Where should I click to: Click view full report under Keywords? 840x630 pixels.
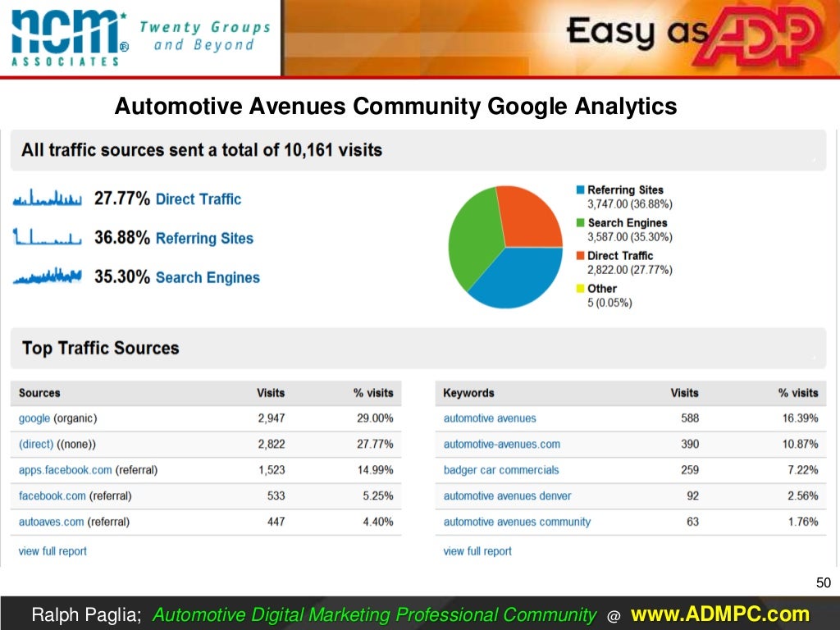tap(477, 551)
